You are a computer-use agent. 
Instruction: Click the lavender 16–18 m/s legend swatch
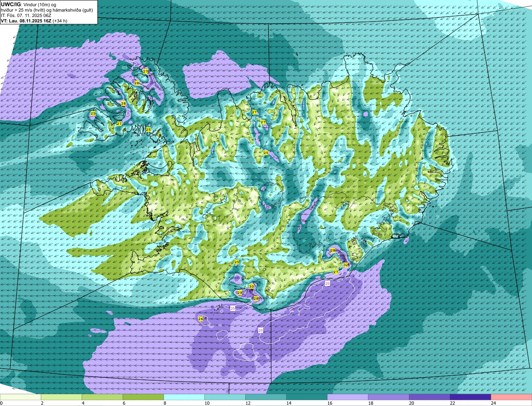(x=348, y=397)
